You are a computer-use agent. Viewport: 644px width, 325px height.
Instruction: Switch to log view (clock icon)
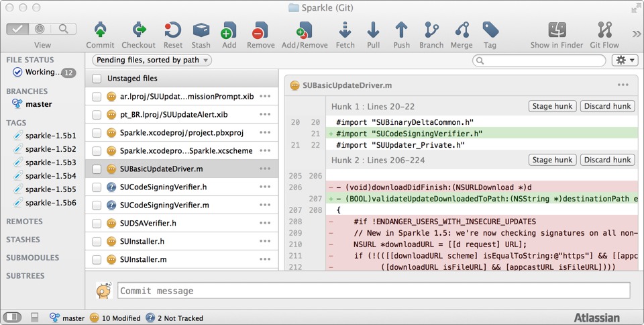(x=40, y=29)
